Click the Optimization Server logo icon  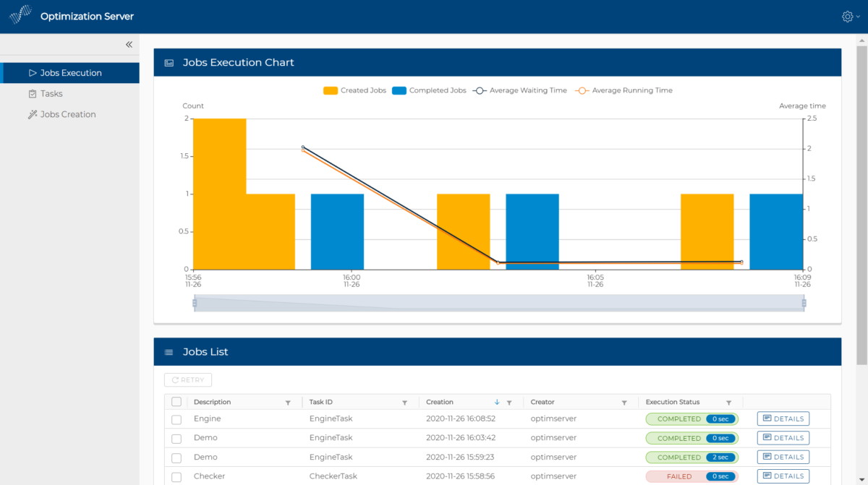click(20, 15)
